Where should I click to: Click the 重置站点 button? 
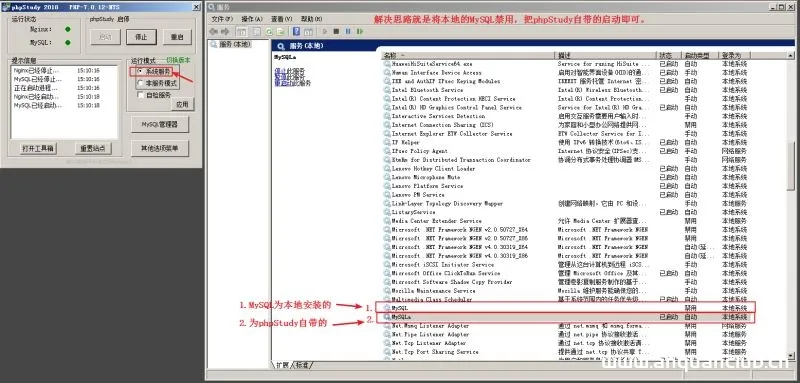click(93, 148)
